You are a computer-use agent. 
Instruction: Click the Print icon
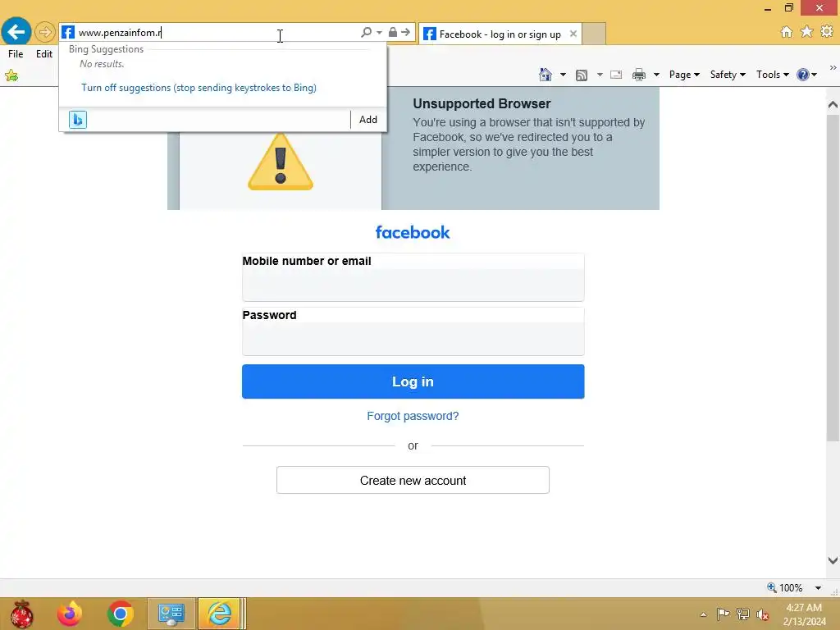tap(638, 75)
